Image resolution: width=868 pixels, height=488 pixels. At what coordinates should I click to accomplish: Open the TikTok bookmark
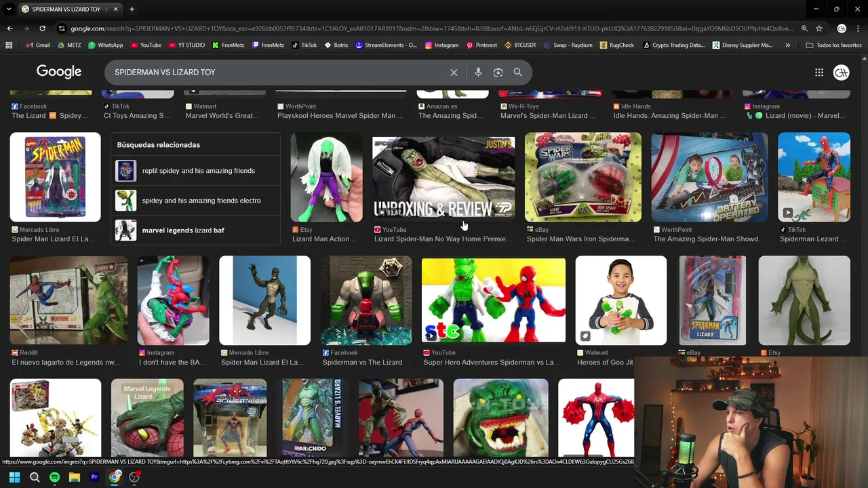304,45
